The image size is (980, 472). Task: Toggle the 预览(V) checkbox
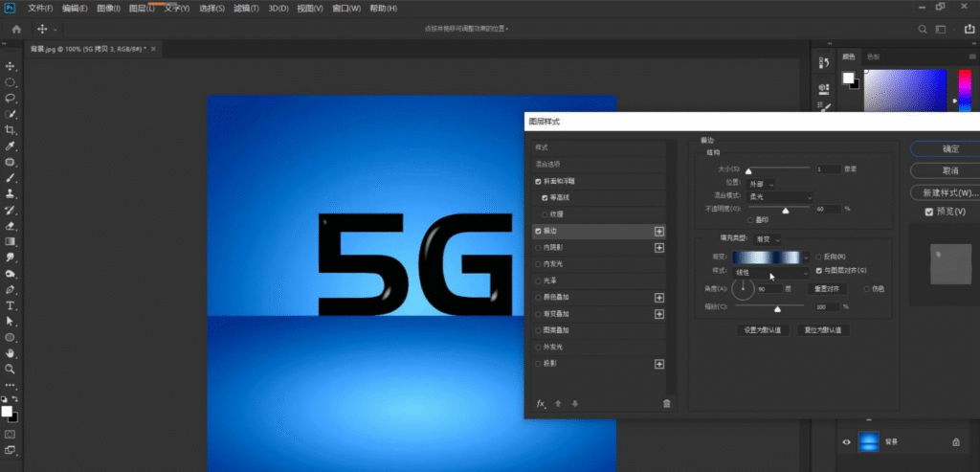[929, 212]
